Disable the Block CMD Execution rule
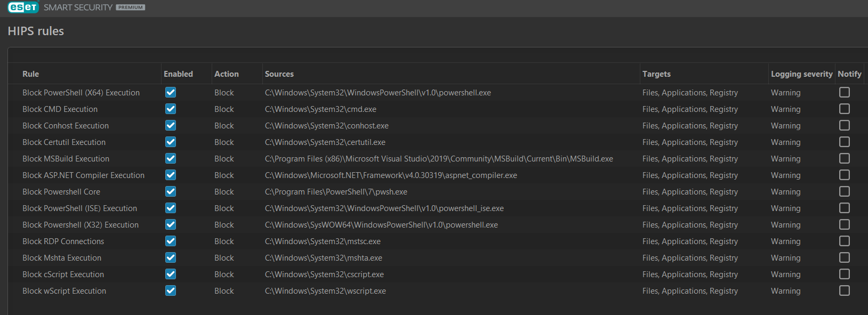Image resolution: width=868 pixels, height=315 pixels. (x=171, y=109)
